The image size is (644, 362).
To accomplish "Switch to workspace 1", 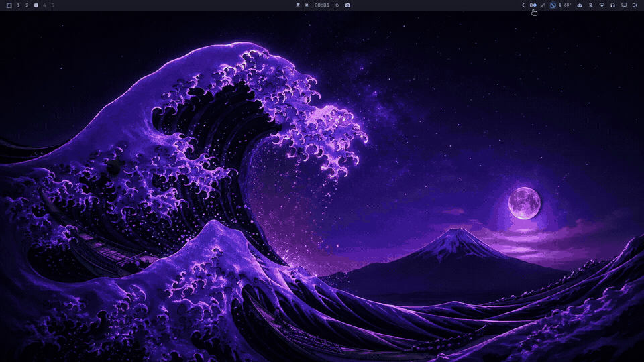I will click(x=18, y=5).
